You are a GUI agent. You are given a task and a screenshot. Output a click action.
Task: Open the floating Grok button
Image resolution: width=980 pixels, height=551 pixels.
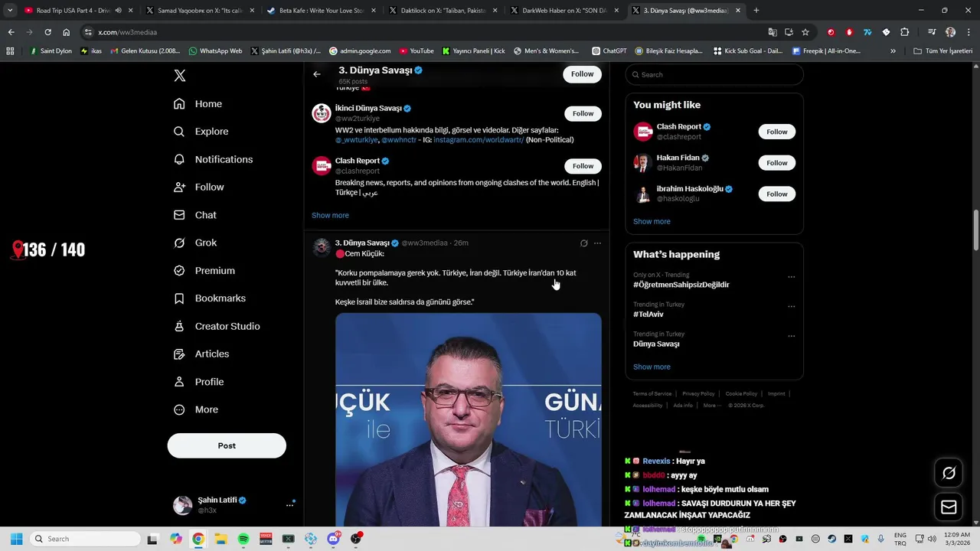click(949, 473)
